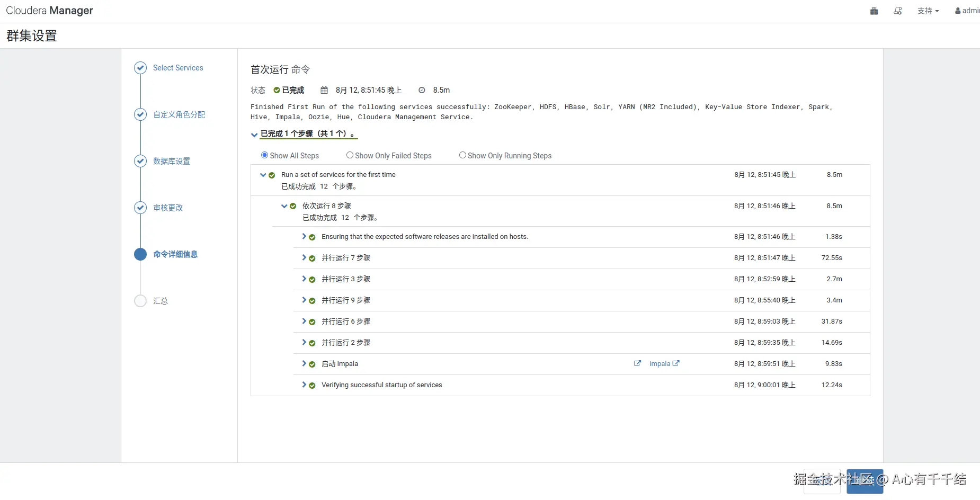
Task: Open the external-link icon left of Impala link
Action: pyautogui.click(x=637, y=363)
